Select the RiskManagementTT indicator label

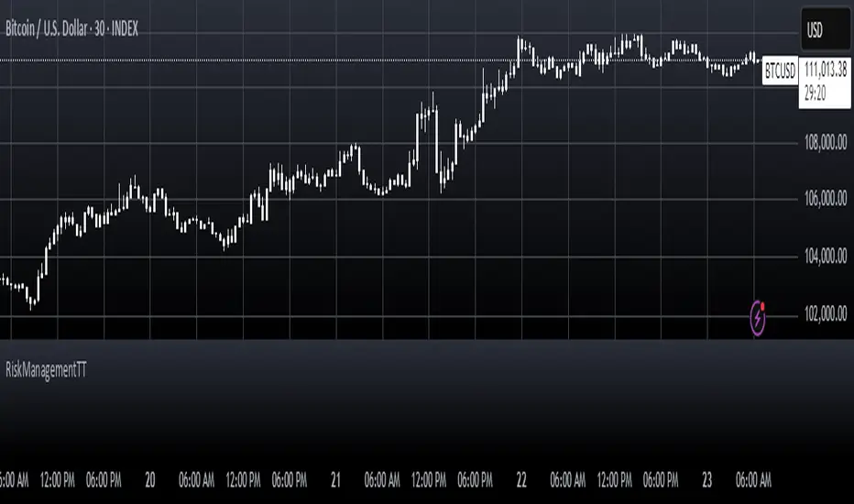point(47,370)
